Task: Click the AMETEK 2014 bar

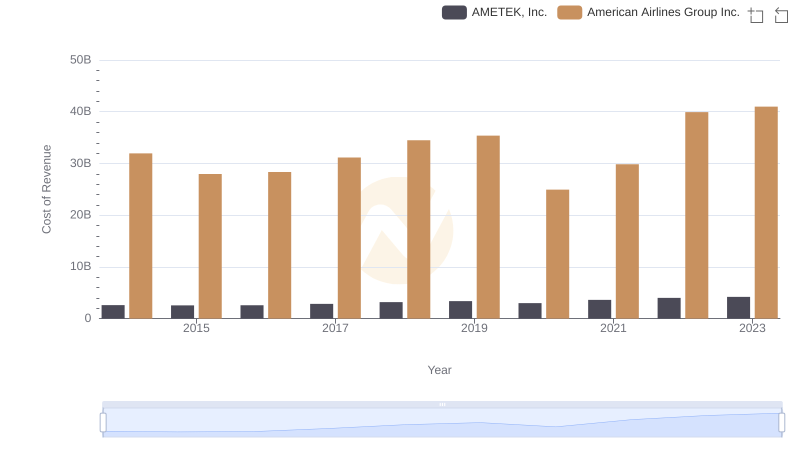Action: pyautogui.click(x=113, y=312)
